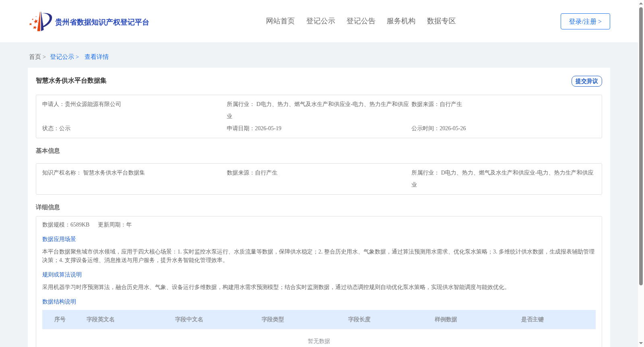Click the scrollbar down arrow
This screenshot has width=644, height=347.
pyautogui.click(x=641, y=343)
